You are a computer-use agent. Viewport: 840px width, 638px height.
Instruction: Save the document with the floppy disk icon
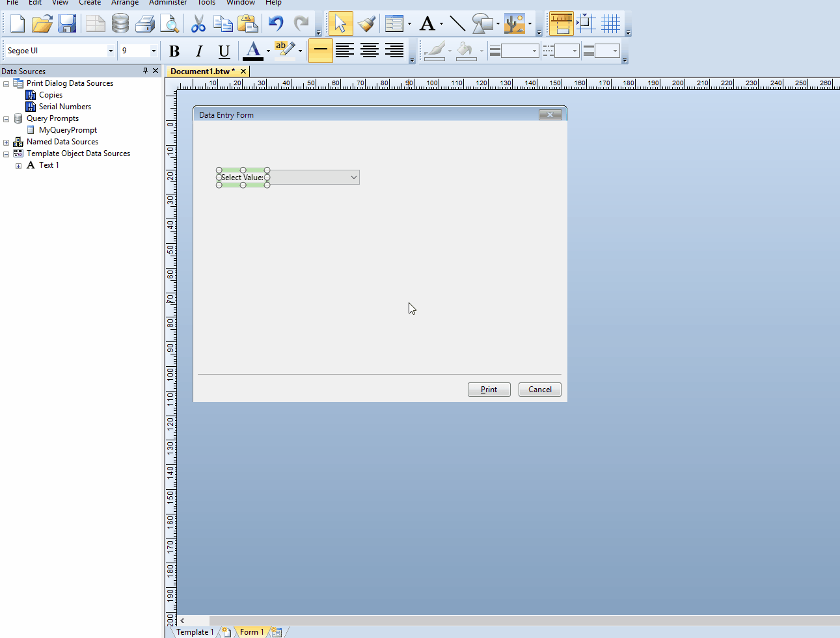(67, 24)
